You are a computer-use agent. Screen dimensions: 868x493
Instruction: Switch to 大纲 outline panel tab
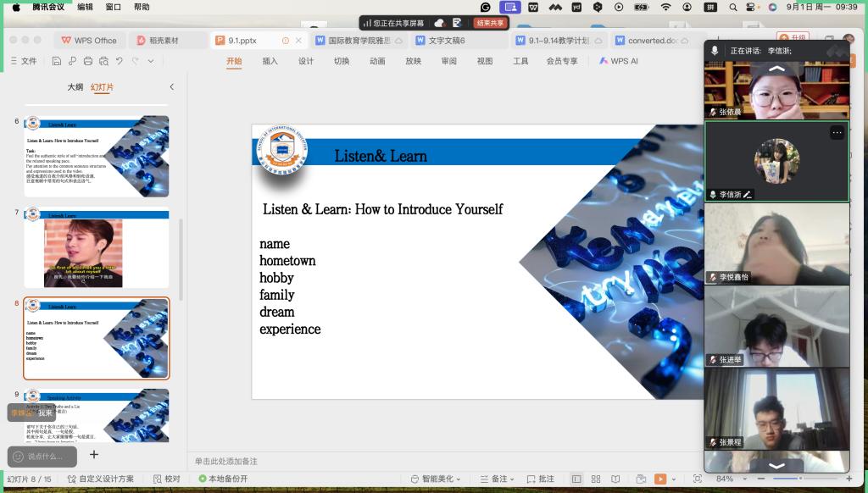[x=75, y=87]
